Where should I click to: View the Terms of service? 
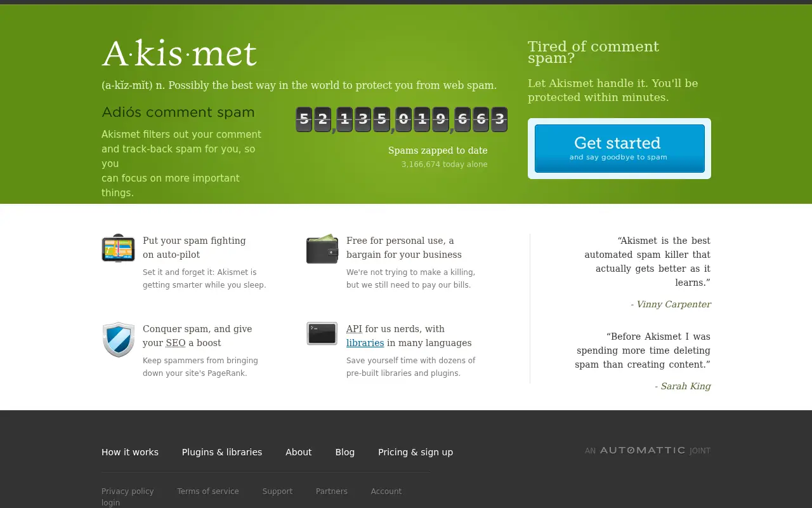208,491
